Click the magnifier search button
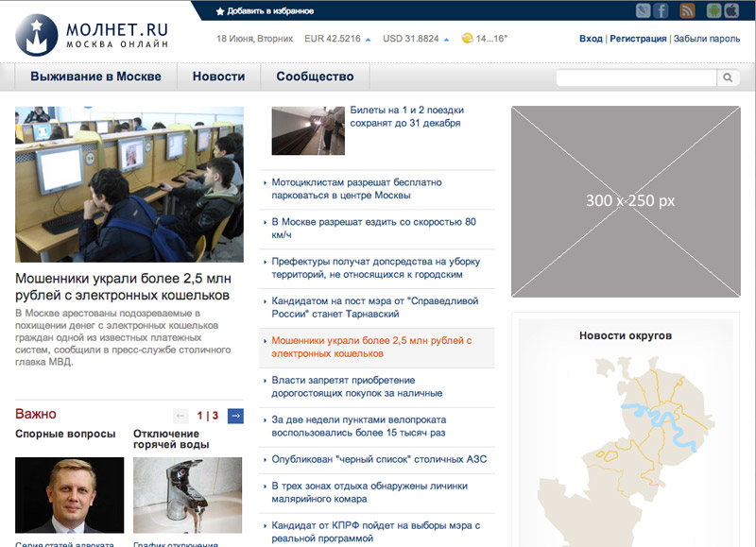This screenshot has height=547, width=756. 728,77
